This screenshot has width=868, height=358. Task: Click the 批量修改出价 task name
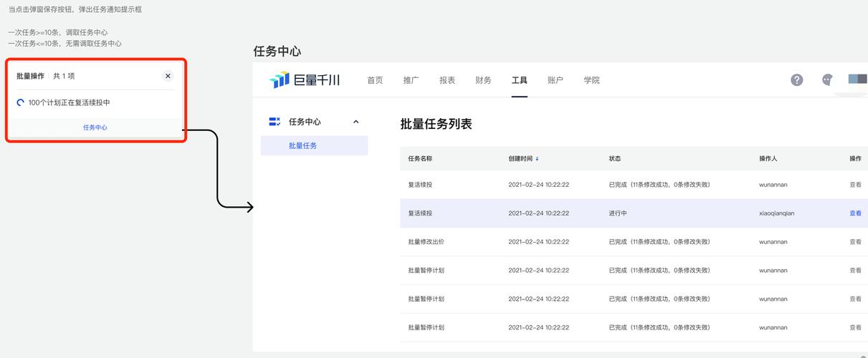426,242
